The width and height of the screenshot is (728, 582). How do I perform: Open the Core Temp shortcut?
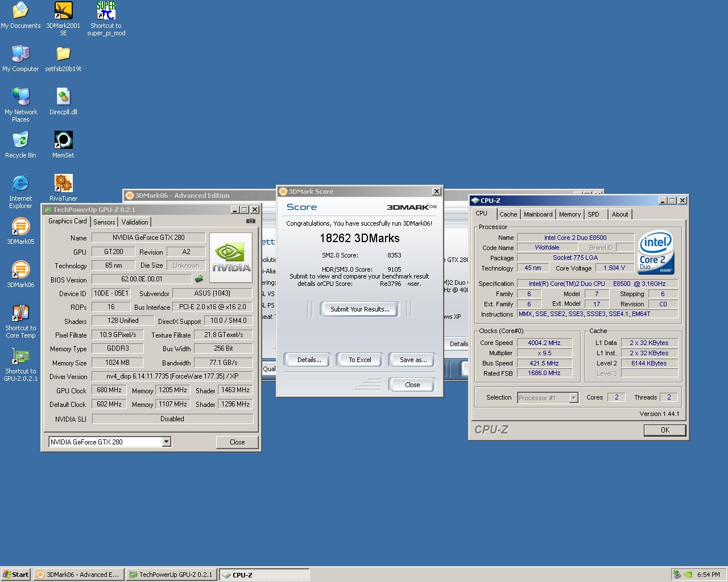(x=20, y=321)
